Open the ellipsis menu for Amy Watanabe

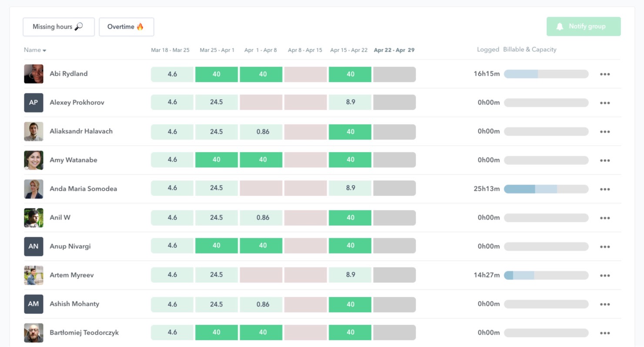(605, 160)
